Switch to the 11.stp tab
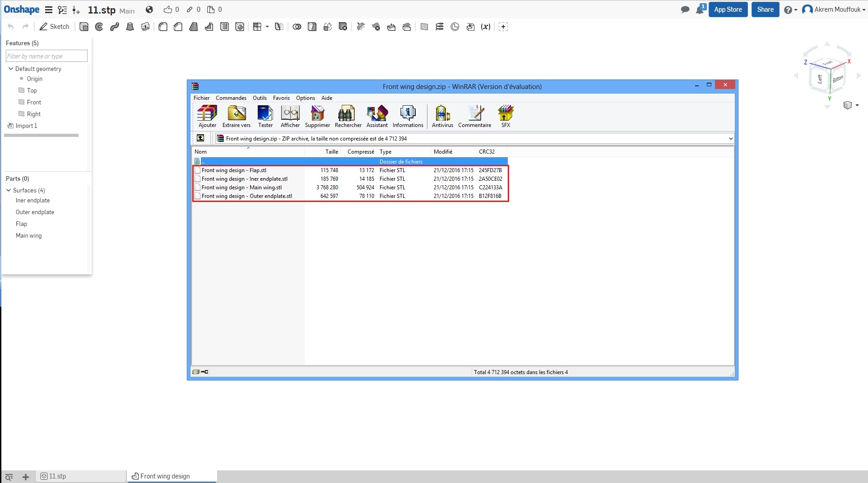This screenshot has width=868, height=483. pyautogui.click(x=81, y=476)
